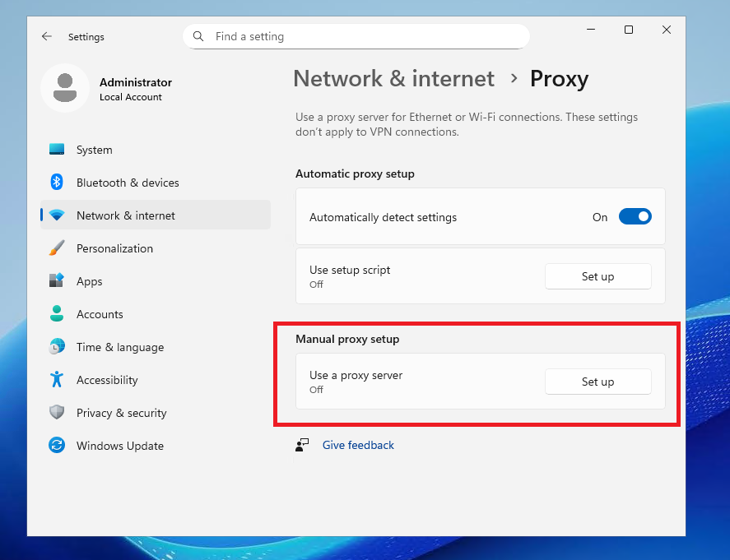Open Apps settings page
Screen dimensions: 730x560
click(x=156, y=281)
